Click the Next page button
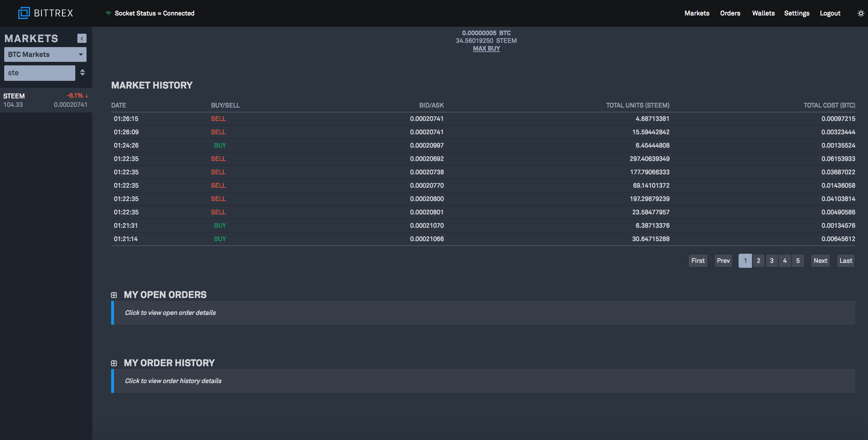Image resolution: width=868 pixels, height=440 pixels. [820, 260]
